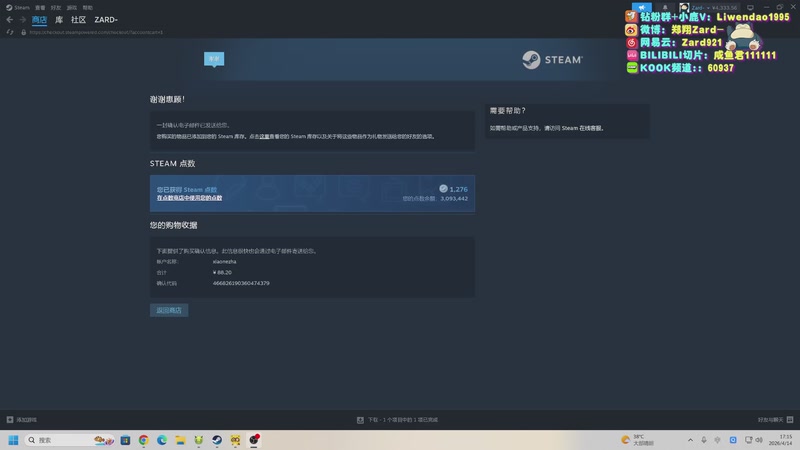This screenshot has height=450, width=800.
Task: Show hidden system tray icons
Action: 690,440
